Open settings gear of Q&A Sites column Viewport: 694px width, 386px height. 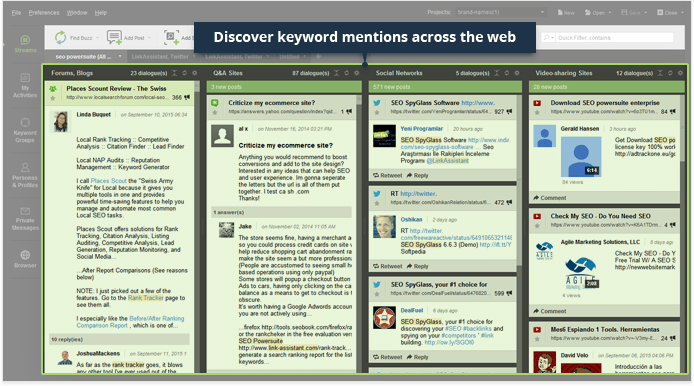click(356, 73)
